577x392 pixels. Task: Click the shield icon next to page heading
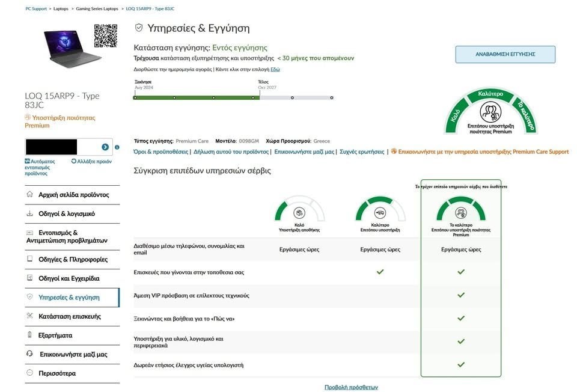click(139, 28)
